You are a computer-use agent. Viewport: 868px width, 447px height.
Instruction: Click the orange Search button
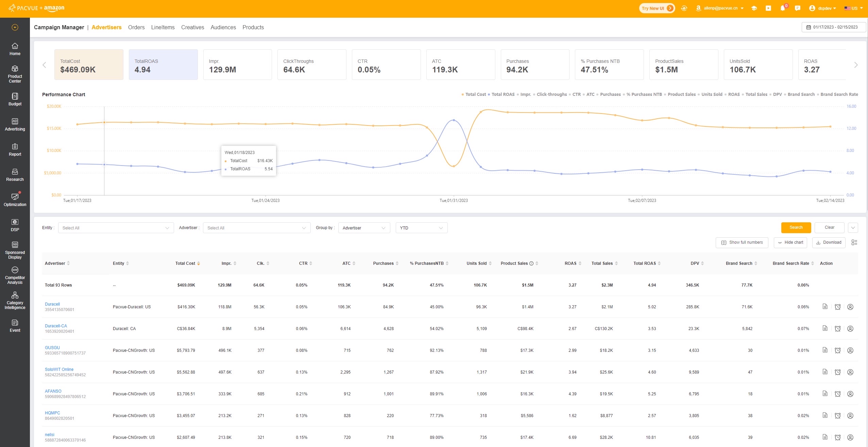coord(796,227)
